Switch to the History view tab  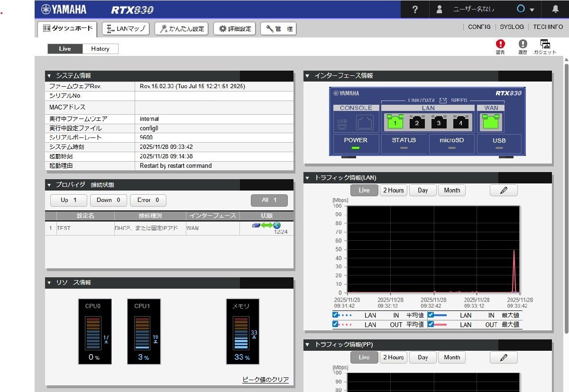pos(100,49)
